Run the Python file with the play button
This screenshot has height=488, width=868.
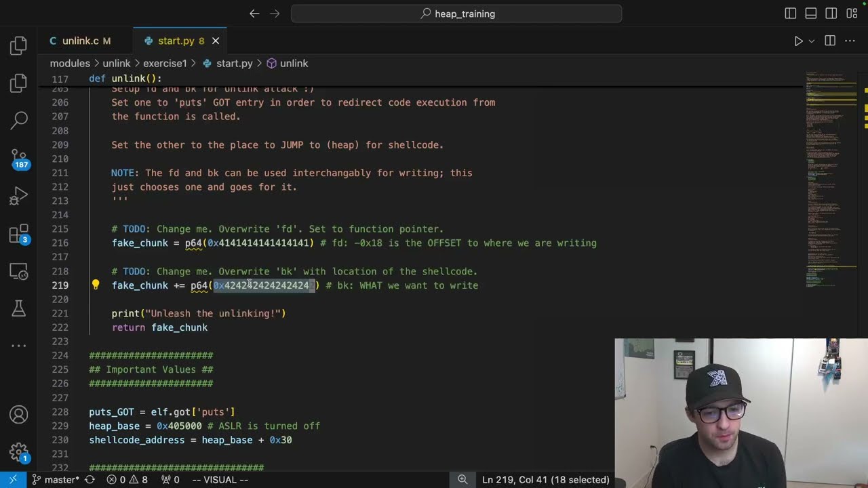tap(799, 41)
